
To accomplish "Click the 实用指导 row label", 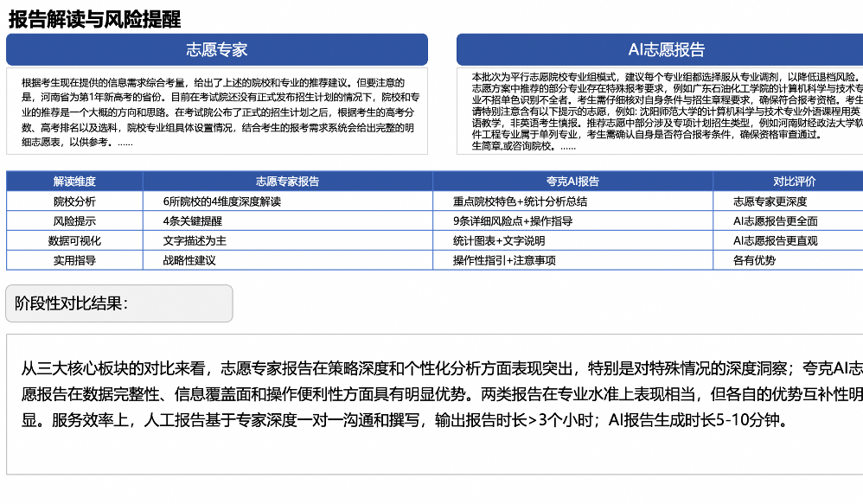I will pos(74,260).
